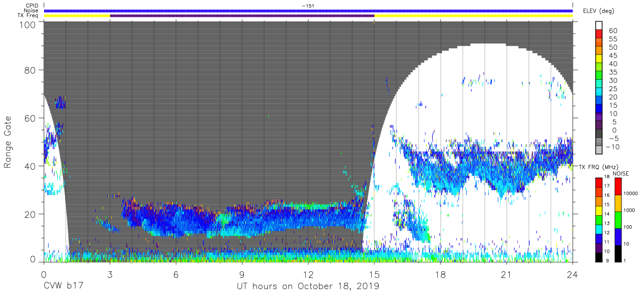The width and height of the screenshot is (644, 297).
Task: Click the 24 tick on UT hours axis
Action: pos(573,274)
